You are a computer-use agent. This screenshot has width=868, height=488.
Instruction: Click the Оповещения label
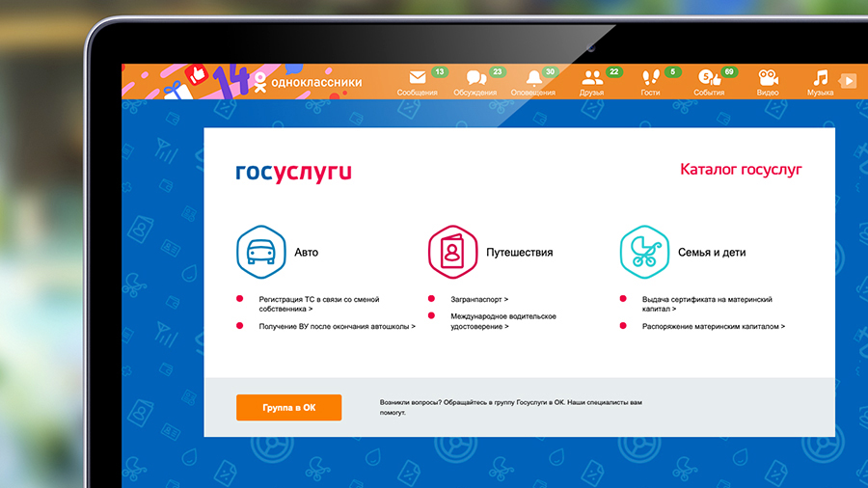click(x=533, y=93)
